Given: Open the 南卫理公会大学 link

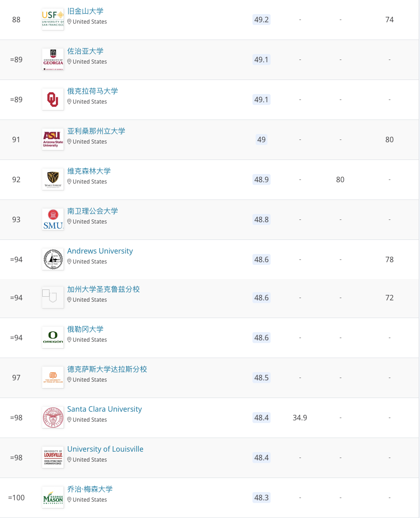Looking at the screenshot, I should [93, 211].
